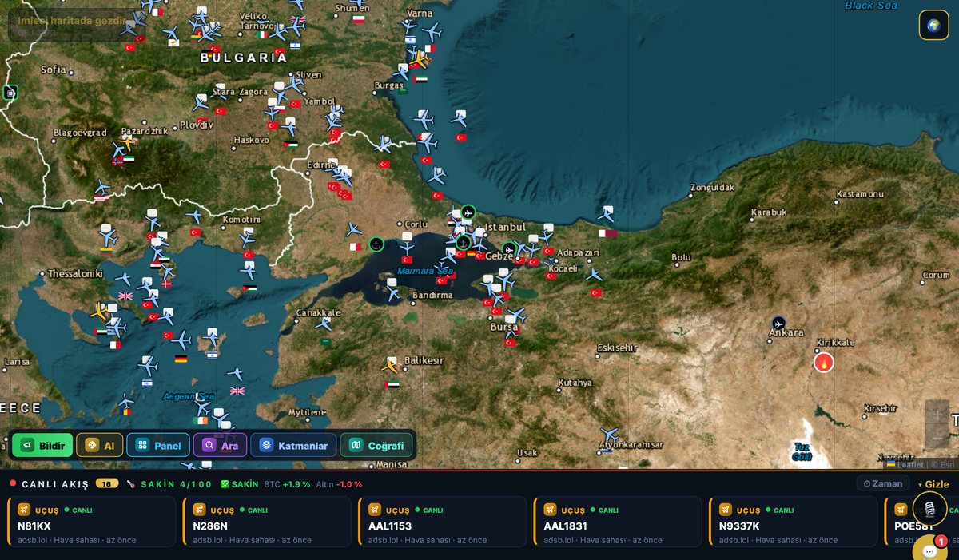Screen dimensions: 959x560
Task: Click the yellow aircraft south of Thessaloniki
Action: (100, 311)
